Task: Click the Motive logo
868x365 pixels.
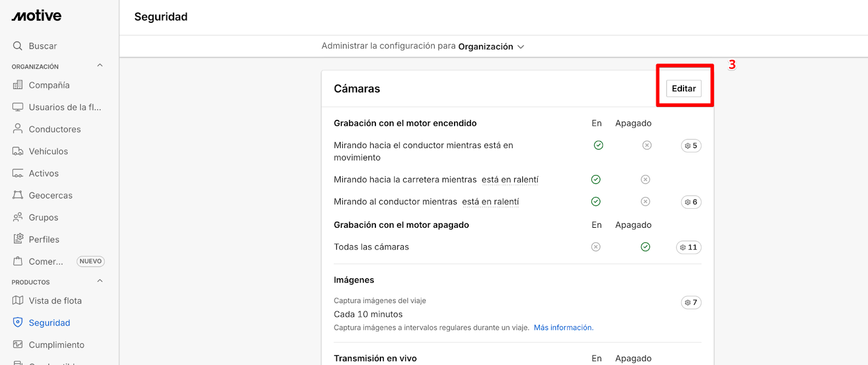Action: coord(37,16)
